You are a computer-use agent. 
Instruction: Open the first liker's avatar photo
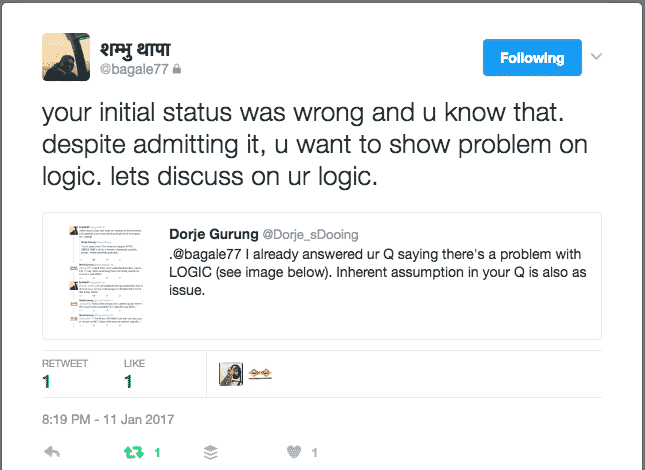[x=231, y=374]
